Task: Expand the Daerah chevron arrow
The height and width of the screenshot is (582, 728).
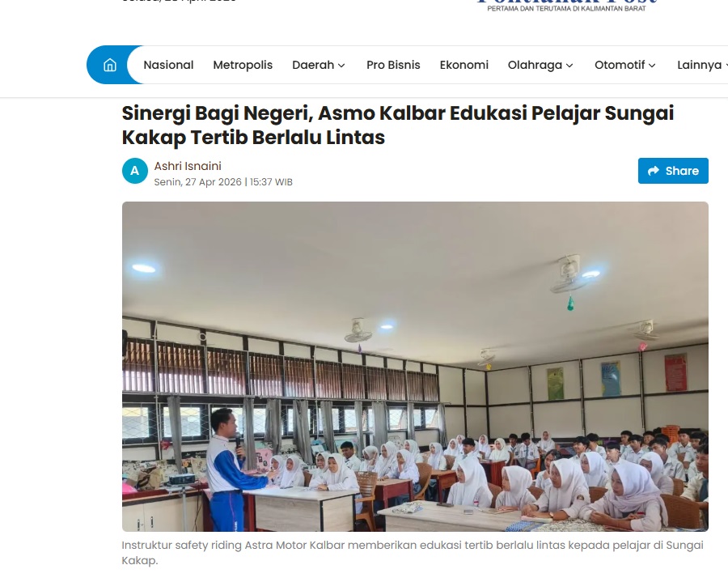Action: (341, 66)
